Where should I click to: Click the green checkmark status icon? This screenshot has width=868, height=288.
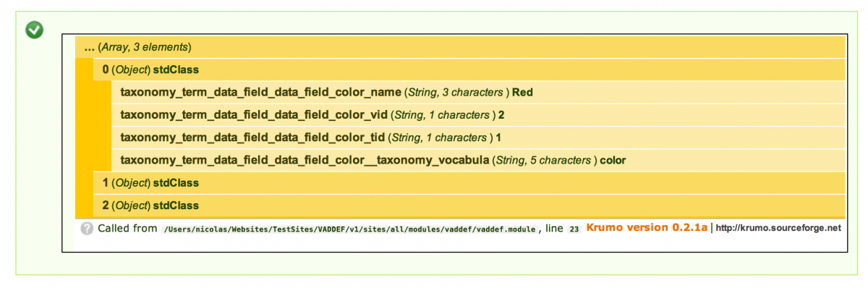point(34,30)
